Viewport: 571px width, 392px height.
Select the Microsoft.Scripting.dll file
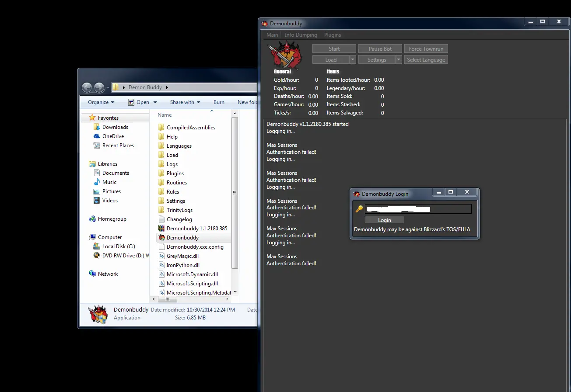192,284
